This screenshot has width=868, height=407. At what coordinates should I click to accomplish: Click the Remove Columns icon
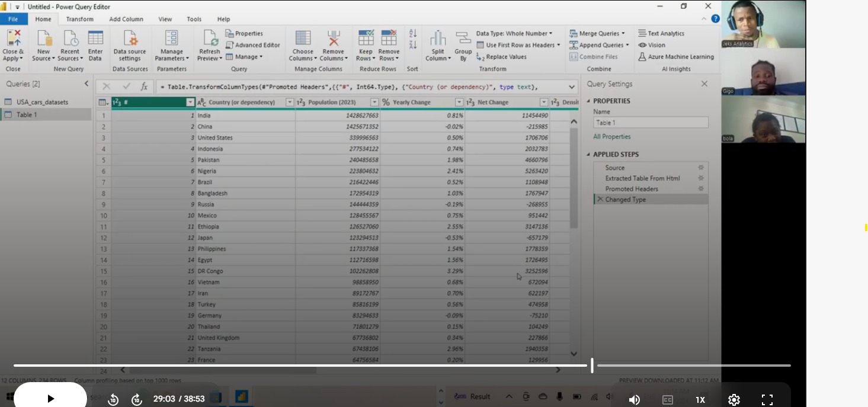[334, 39]
